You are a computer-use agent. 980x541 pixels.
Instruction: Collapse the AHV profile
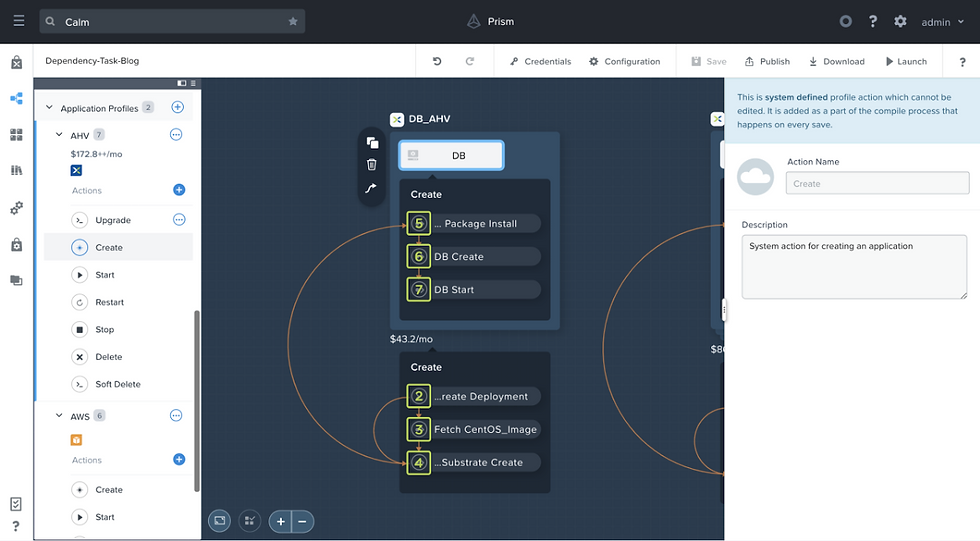point(59,134)
